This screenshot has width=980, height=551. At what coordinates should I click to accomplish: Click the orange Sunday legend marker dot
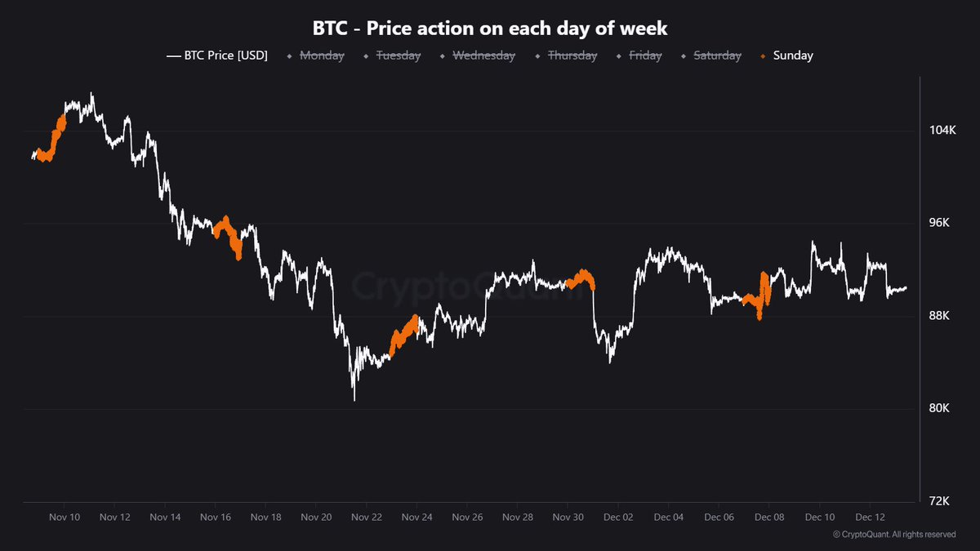763,56
